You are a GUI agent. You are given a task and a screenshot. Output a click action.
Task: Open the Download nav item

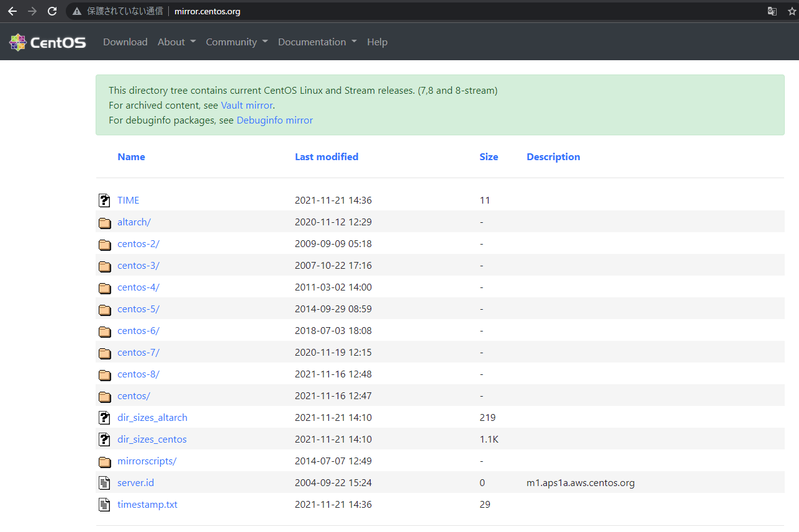(125, 42)
